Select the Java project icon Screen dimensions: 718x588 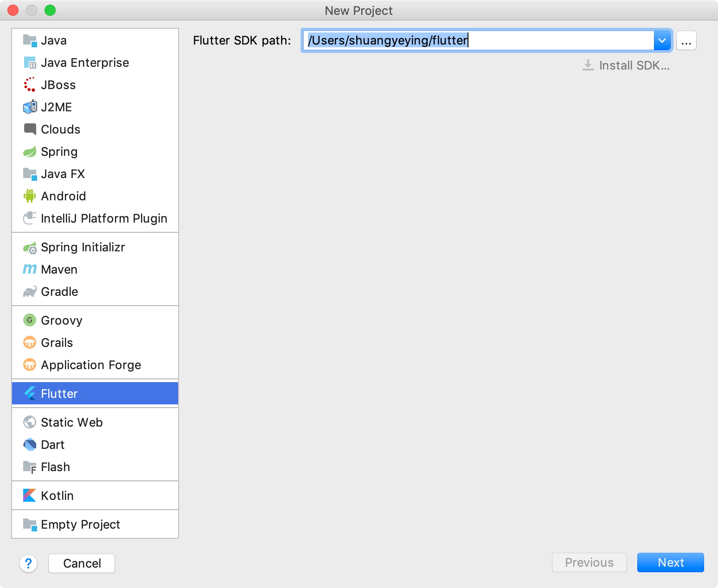pyautogui.click(x=30, y=40)
